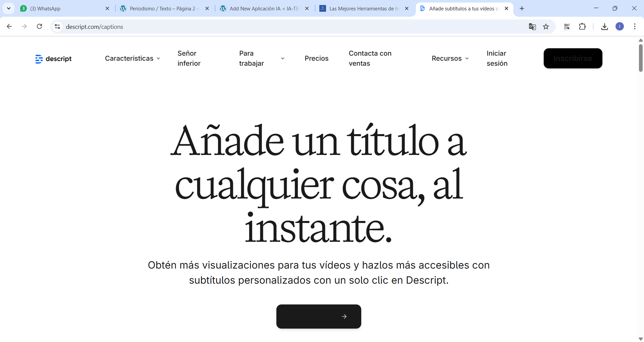Image resolution: width=644 pixels, height=342 pixels.
Task: Expand the Características dropdown menu
Action: coord(132,58)
